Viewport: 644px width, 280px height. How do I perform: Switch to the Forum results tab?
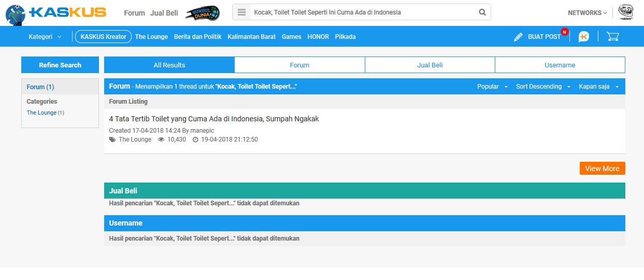coord(299,65)
